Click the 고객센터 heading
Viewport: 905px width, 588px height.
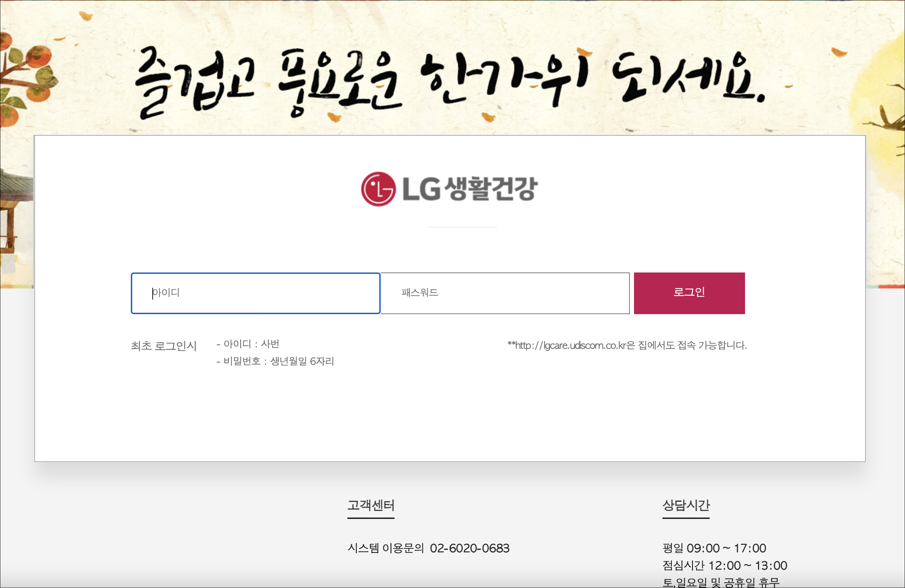pos(371,505)
